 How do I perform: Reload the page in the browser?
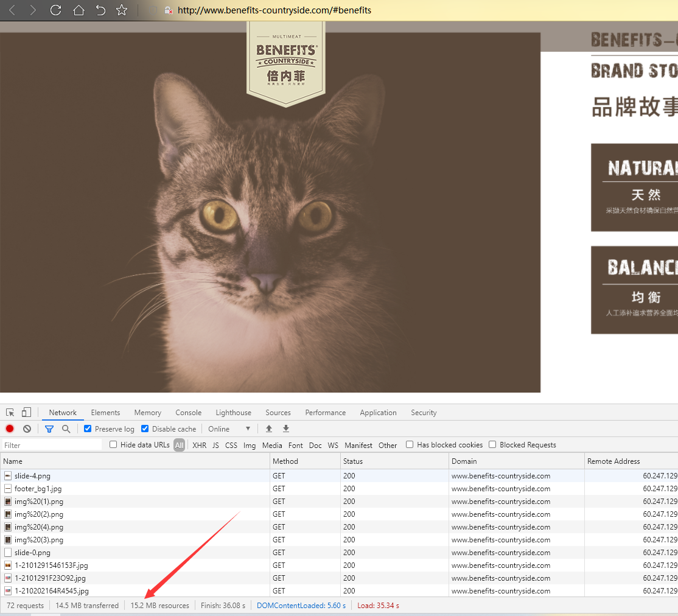[x=55, y=10]
